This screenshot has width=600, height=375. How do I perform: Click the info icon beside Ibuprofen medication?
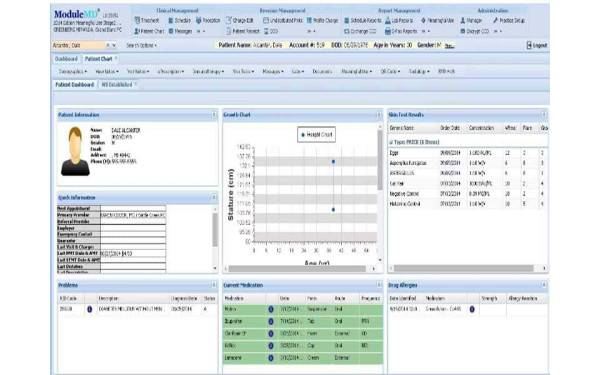click(x=271, y=321)
